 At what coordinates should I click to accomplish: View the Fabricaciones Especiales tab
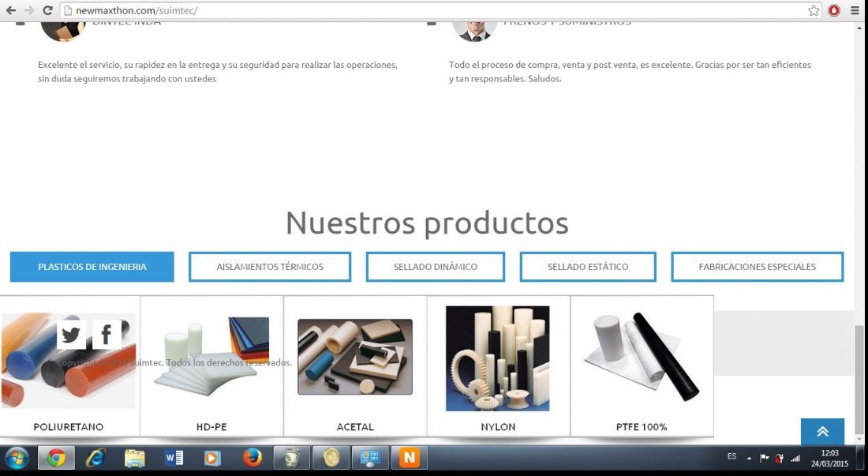point(758,267)
